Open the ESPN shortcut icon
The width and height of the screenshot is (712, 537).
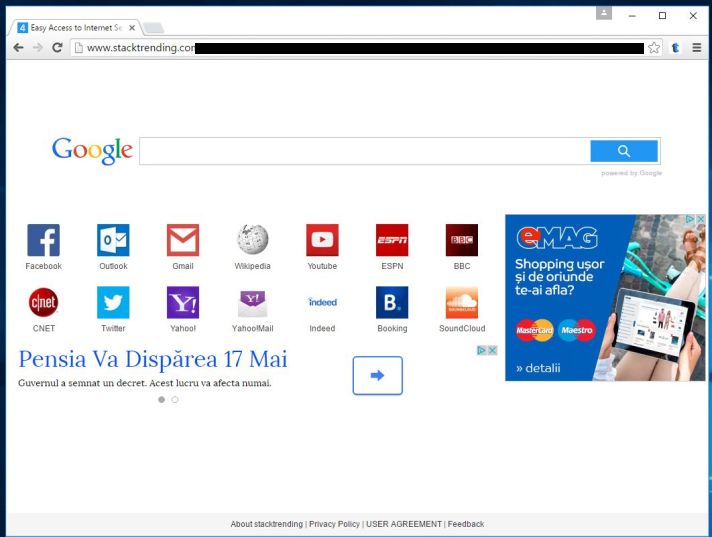[392, 240]
